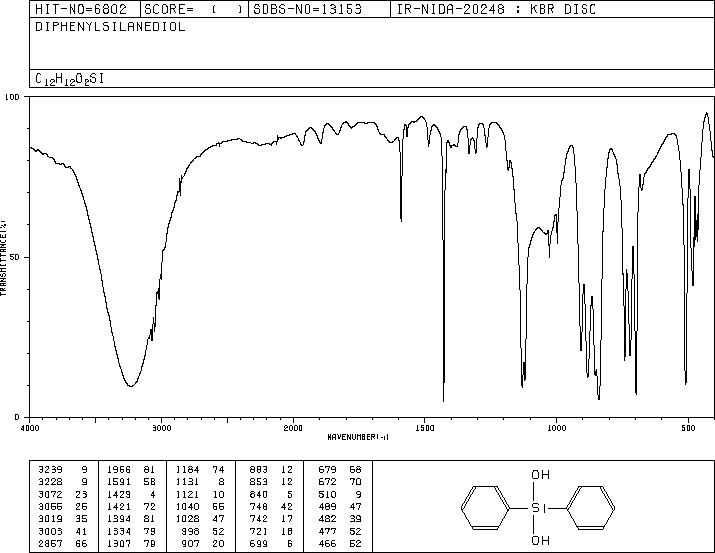The width and height of the screenshot is (715, 553).
Task: Click the left phenyl ring in the structure
Action: [485, 508]
